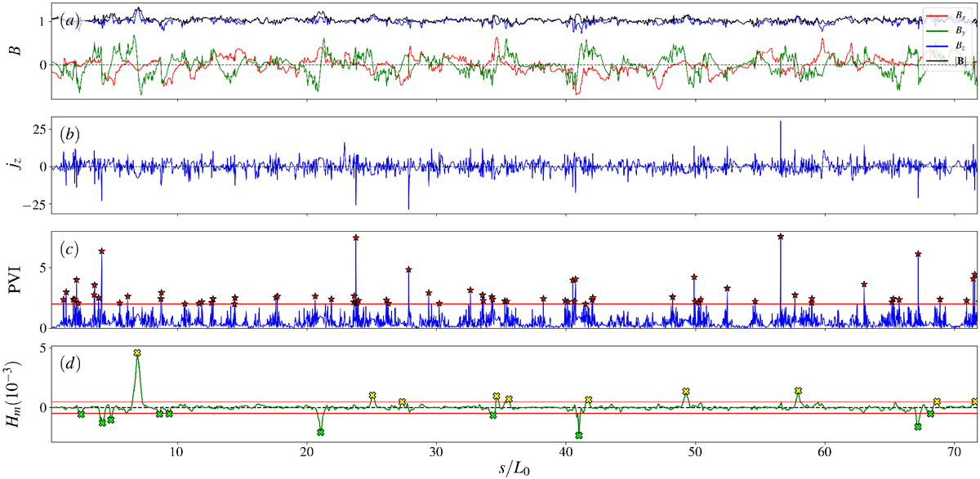Click the yellow X on the tallest H_m peak
Viewport: 980px width, 479px height.
point(137,353)
